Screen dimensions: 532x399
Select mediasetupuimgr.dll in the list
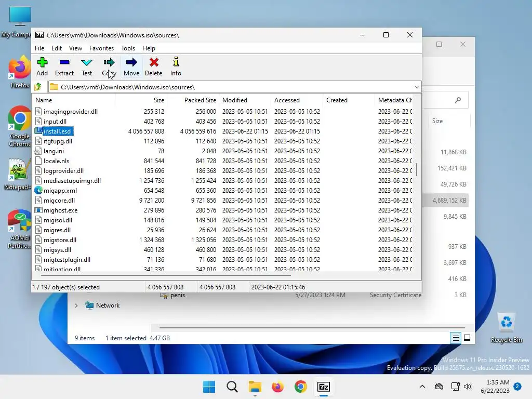pyautogui.click(x=72, y=180)
